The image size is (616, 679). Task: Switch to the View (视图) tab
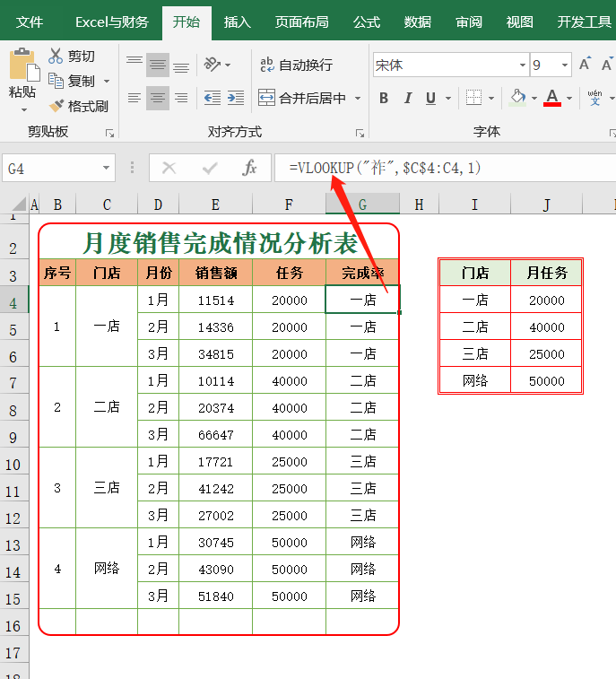[519, 22]
